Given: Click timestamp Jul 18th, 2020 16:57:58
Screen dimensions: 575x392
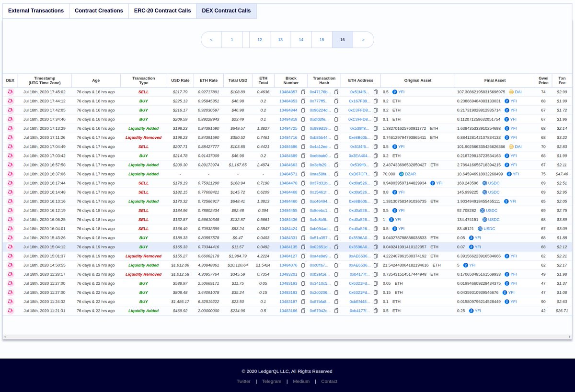Looking at the screenshot, I should click(x=45, y=165).
